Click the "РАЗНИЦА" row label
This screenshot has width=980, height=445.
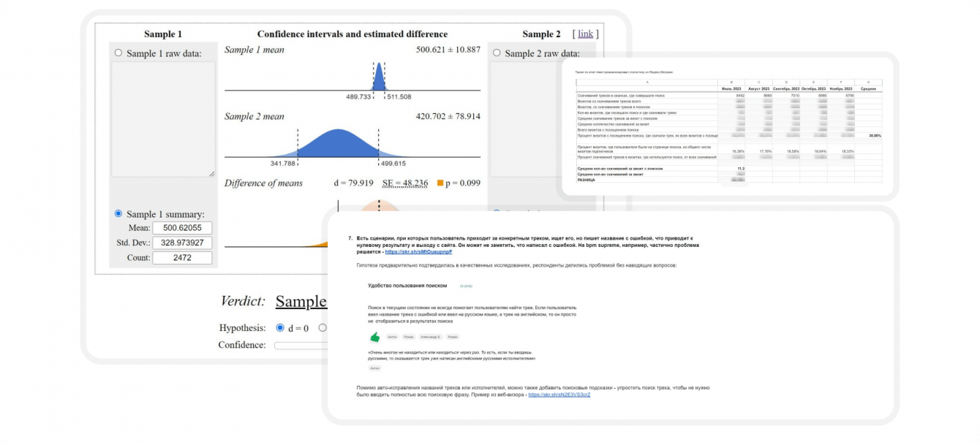pos(587,180)
